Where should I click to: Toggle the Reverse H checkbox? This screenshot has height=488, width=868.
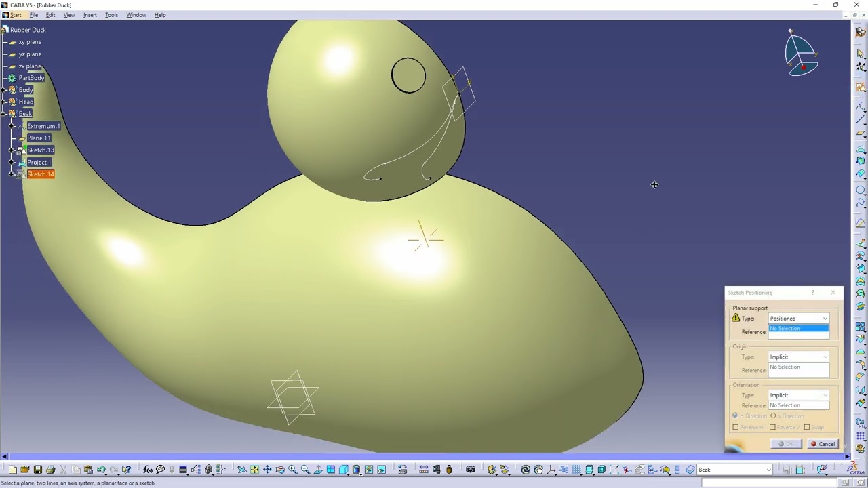[x=736, y=427]
